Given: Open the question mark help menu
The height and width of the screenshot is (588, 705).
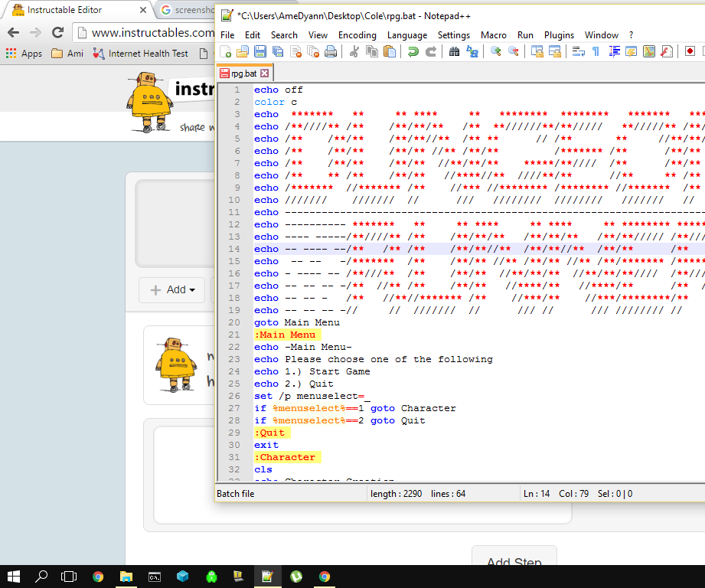Looking at the screenshot, I should pyautogui.click(x=631, y=35).
